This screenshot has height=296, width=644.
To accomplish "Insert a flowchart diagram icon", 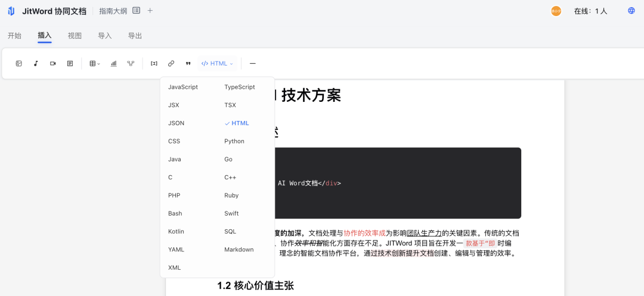I will click(131, 64).
